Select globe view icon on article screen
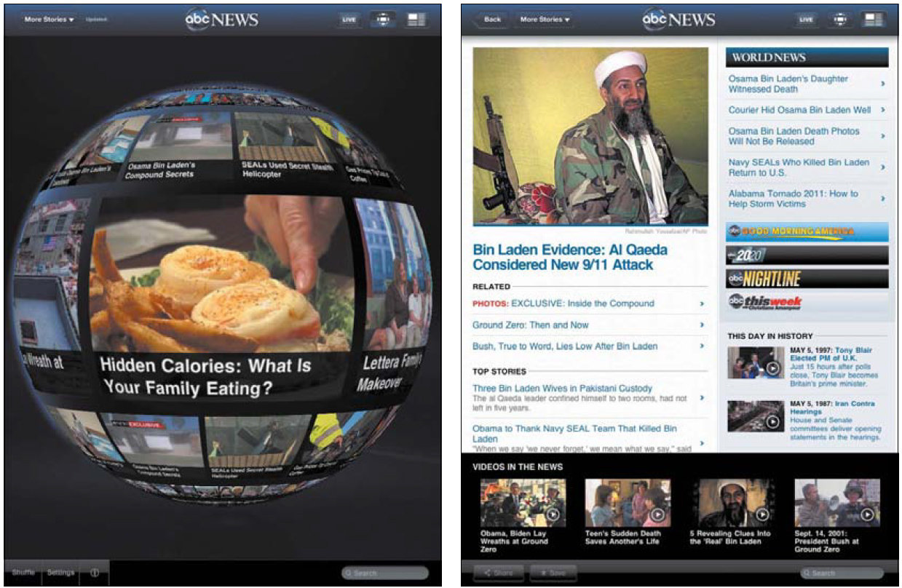Image resolution: width=902 pixels, height=588 pixels. pyautogui.click(x=839, y=20)
